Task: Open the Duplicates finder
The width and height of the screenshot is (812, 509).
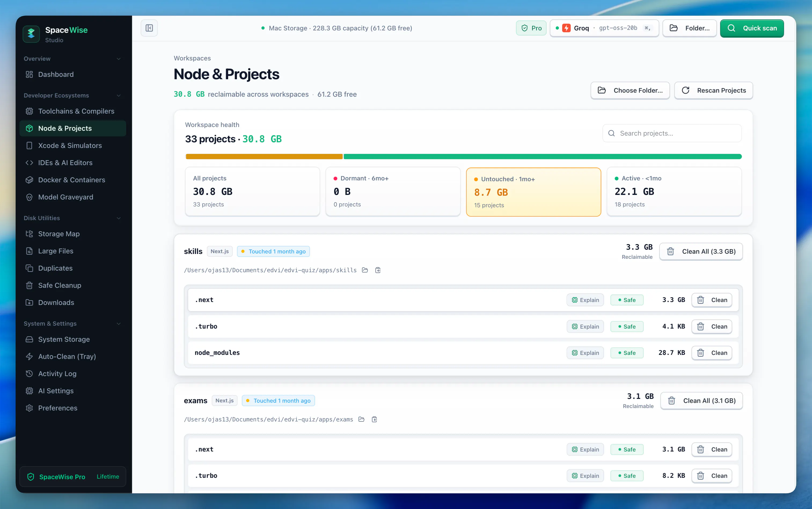Action: (x=73, y=268)
